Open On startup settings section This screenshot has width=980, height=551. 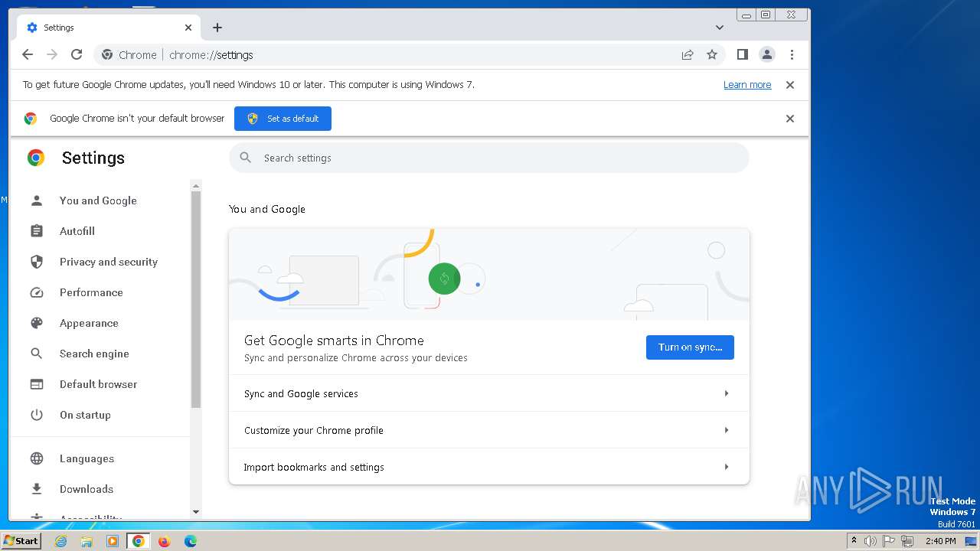(x=85, y=415)
